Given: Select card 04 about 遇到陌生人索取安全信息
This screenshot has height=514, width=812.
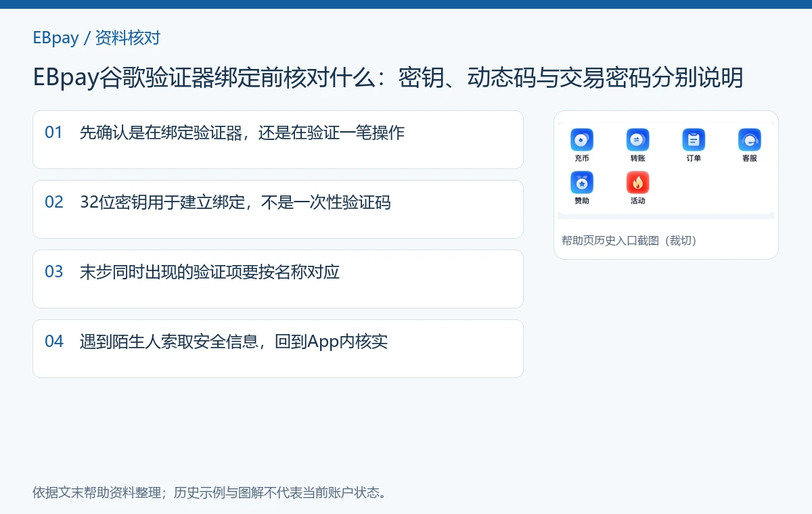Looking at the screenshot, I should tap(278, 348).
